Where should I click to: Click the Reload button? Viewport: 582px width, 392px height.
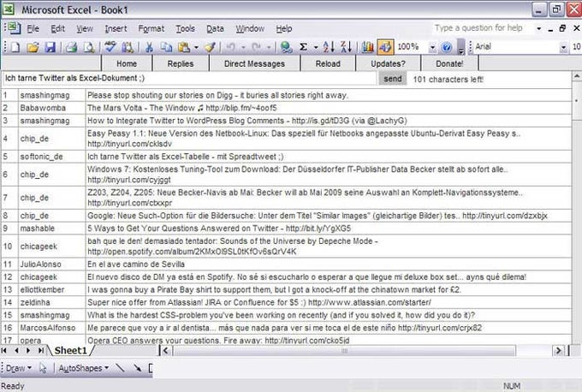click(x=328, y=63)
